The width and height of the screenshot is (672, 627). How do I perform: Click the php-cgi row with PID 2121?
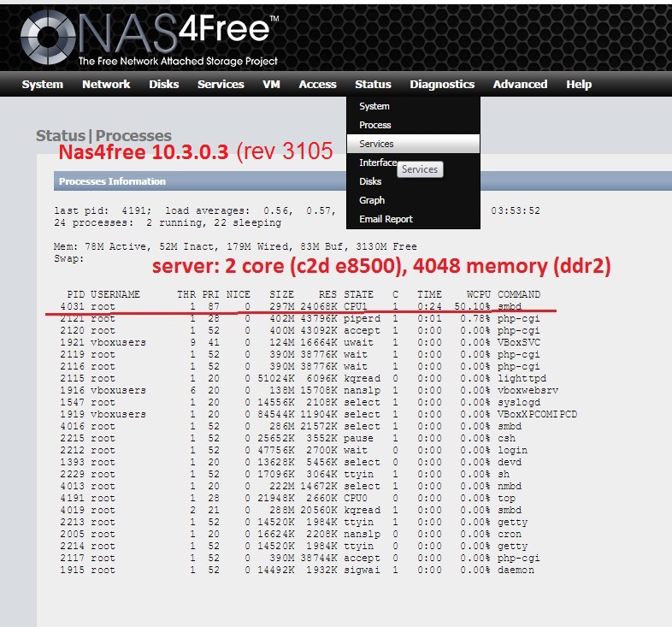click(x=300, y=318)
